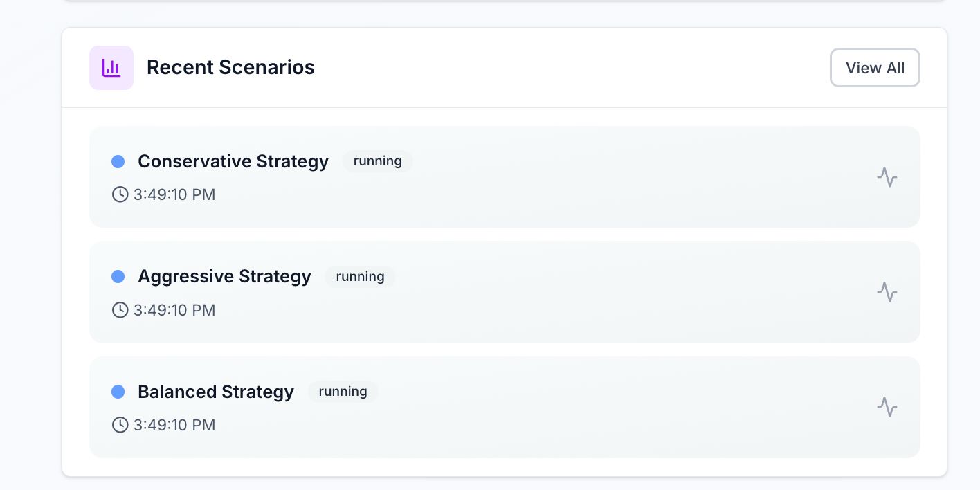The image size is (980, 490).
Task: Click running badge on Balanced Strategy
Action: point(343,392)
